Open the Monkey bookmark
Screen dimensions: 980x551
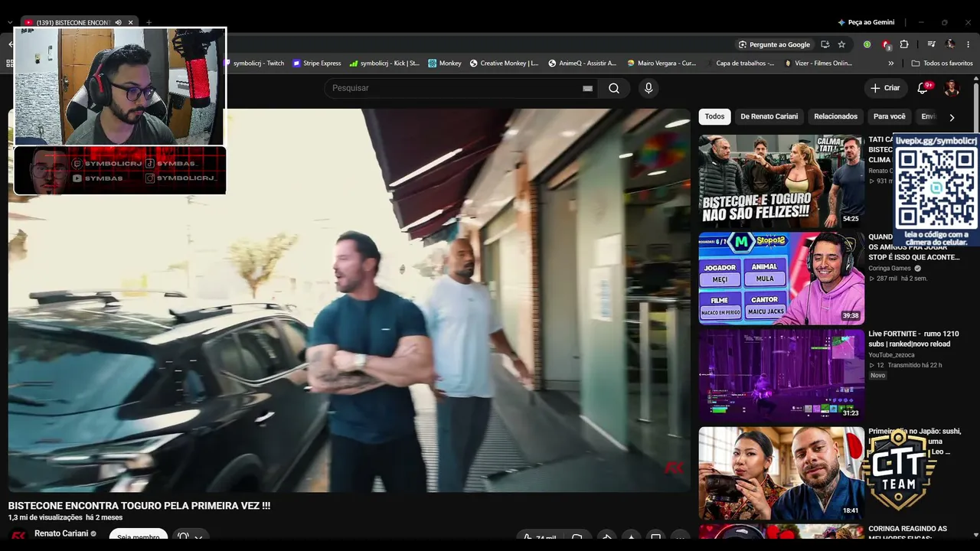(445, 64)
